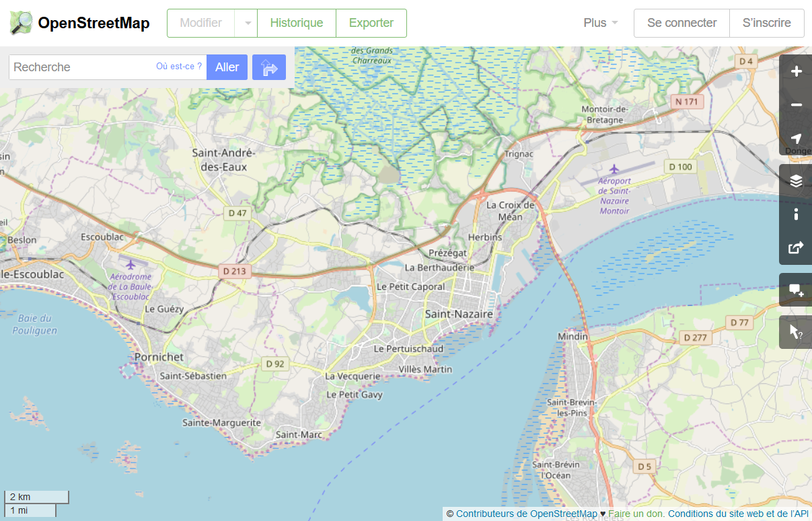
Task: Open the Exporter tab
Action: [371, 23]
